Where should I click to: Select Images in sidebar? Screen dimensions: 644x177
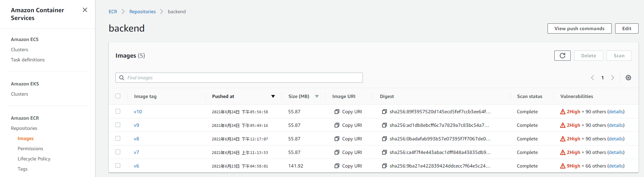(x=26, y=138)
